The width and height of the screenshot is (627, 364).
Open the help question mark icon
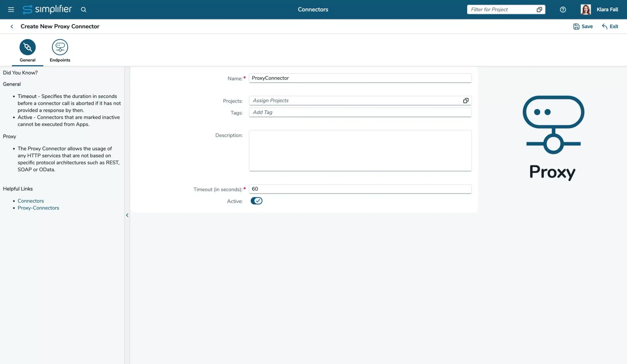tap(563, 10)
